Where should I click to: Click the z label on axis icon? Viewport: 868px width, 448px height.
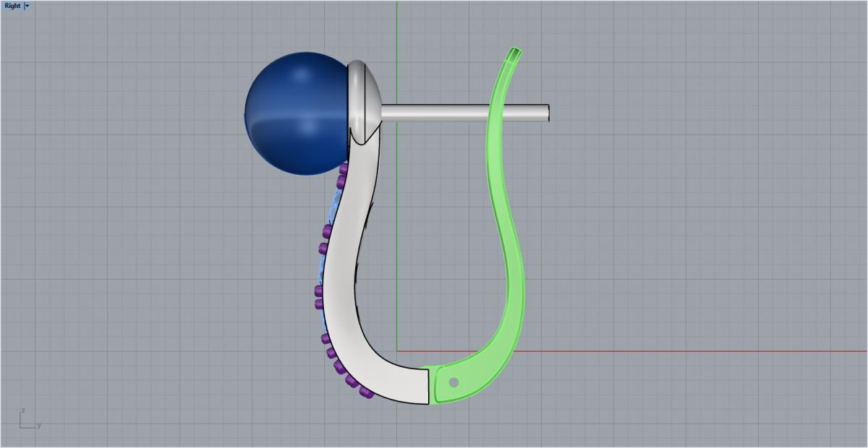(23, 410)
